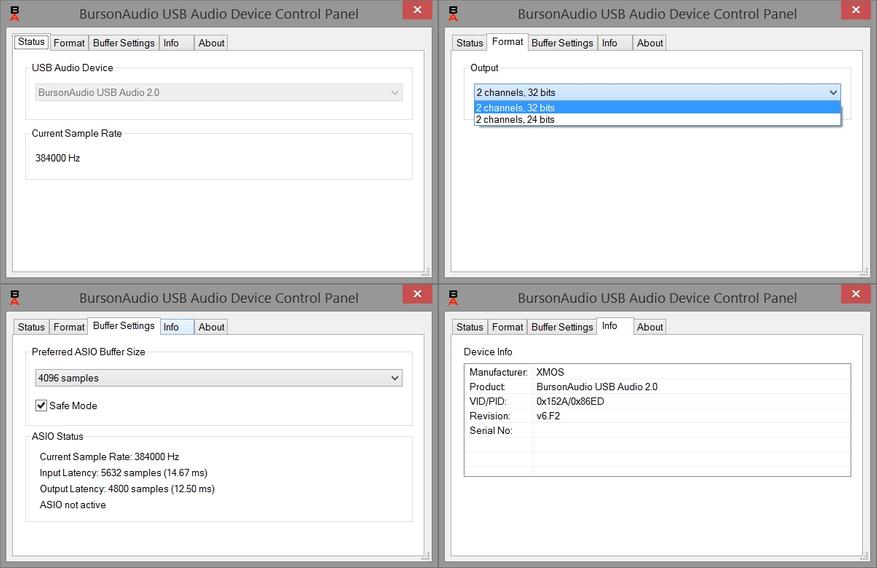Open About tab in the top-left Status window
Screen dimensions: 877x568
pyautogui.click(x=211, y=43)
